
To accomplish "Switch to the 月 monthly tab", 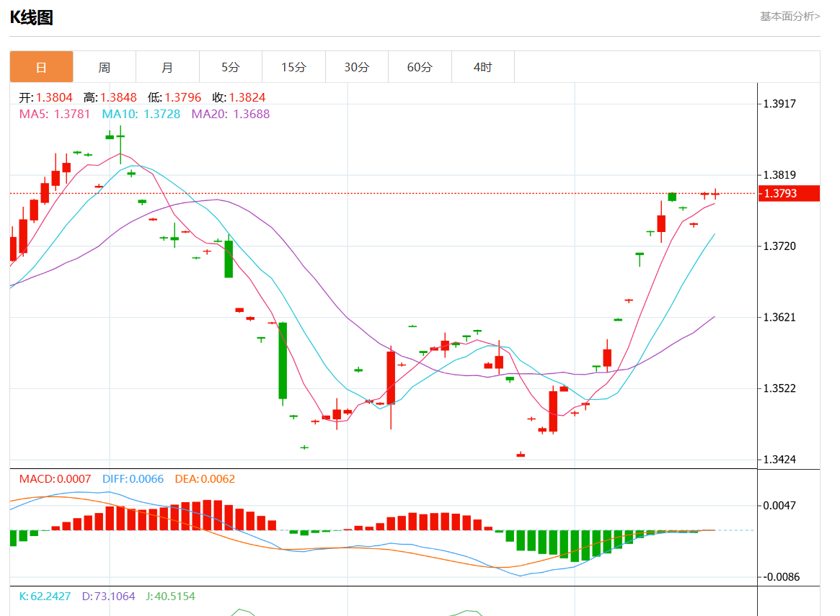I will (x=168, y=67).
